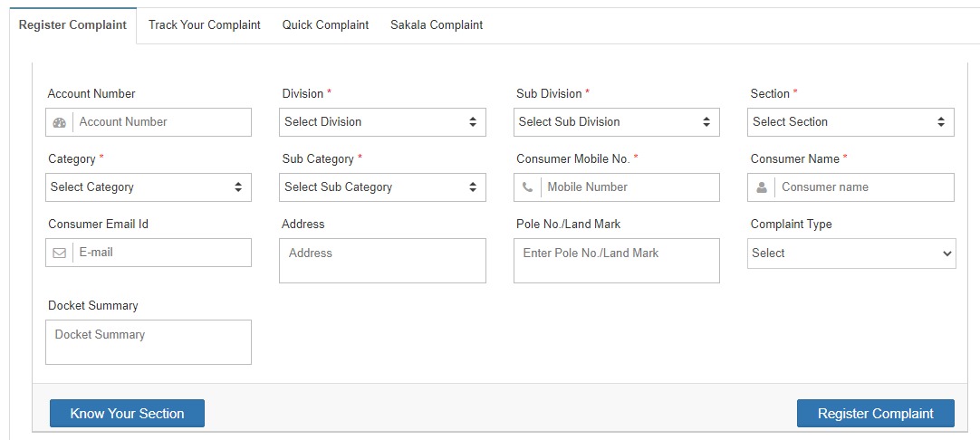
Task: Click into the Address text area
Action: point(382,261)
